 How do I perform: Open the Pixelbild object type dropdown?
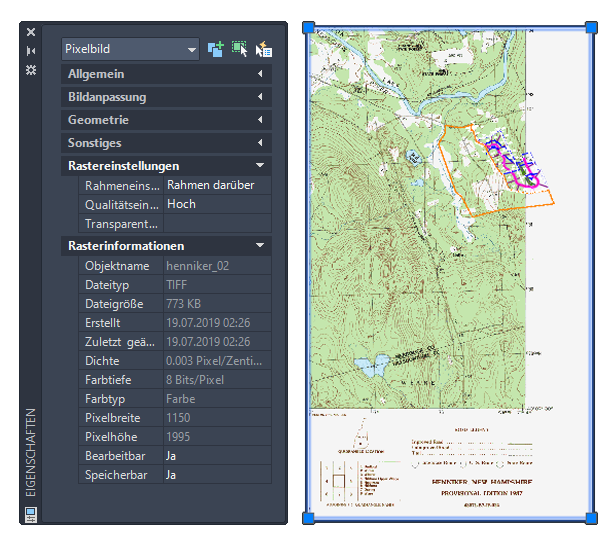pyautogui.click(x=130, y=49)
